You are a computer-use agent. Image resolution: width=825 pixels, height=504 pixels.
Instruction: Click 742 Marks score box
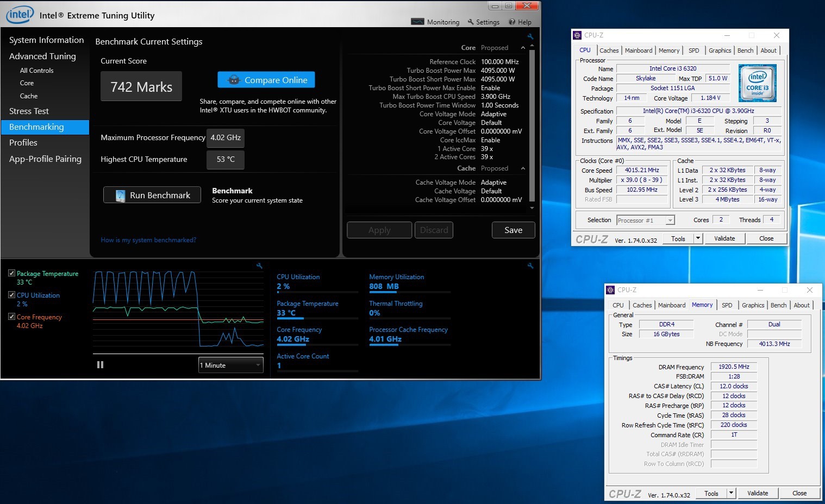tap(141, 86)
